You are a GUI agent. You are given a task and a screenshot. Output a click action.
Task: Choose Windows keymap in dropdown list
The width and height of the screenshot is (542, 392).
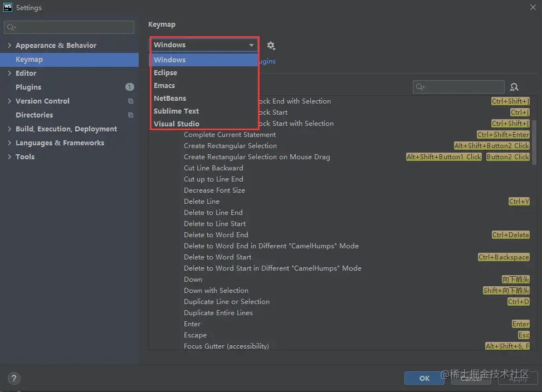[204, 60]
